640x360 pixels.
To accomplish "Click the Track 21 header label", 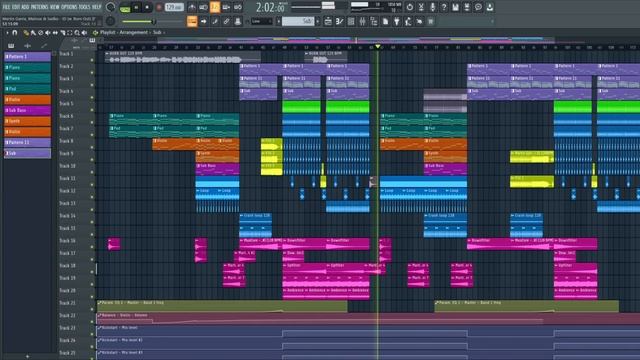I will (x=67, y=303).
